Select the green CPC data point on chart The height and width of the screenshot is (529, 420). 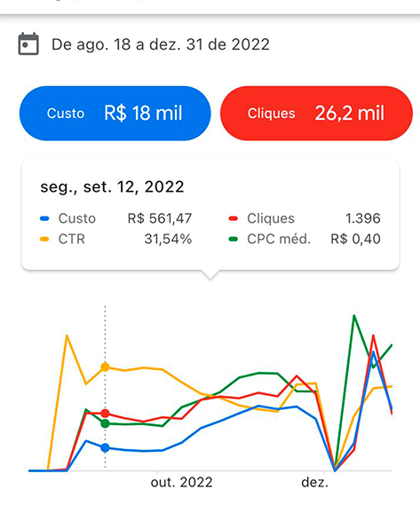(x=106, y=423)
